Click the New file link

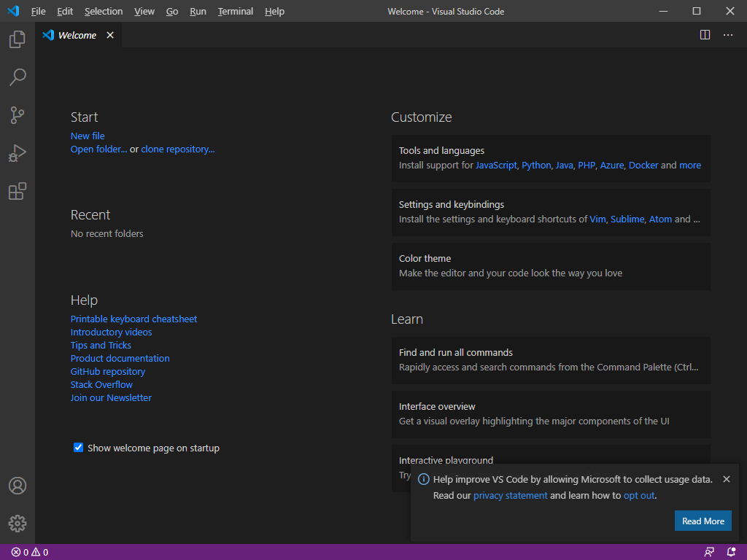pos(88,136)
